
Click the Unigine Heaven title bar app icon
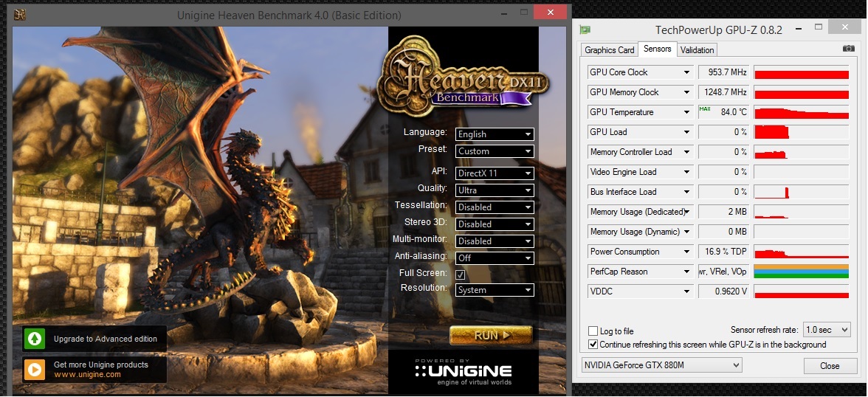coord(21,15)
